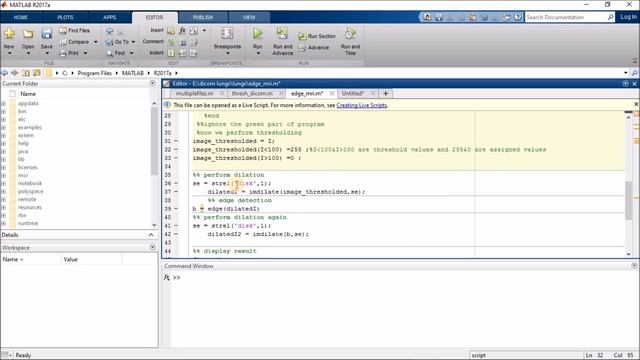Switch to the APPS ribbon tab

point(109,18)
